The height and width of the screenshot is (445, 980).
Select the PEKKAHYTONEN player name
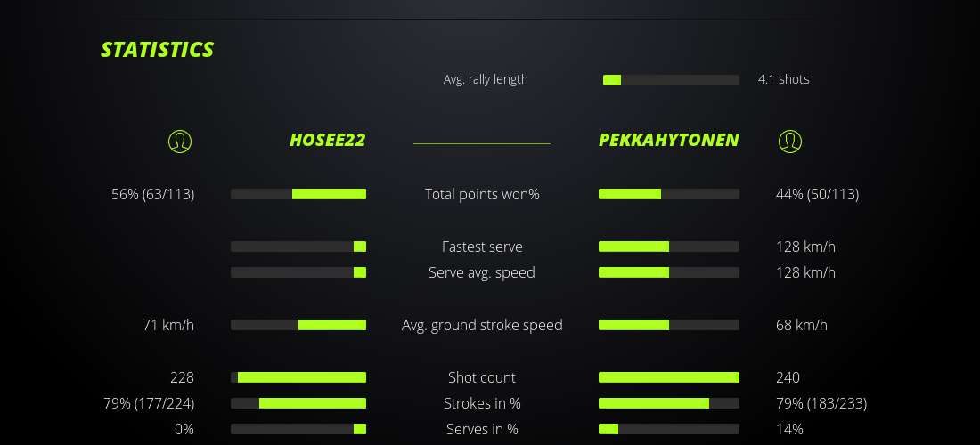click(x=668, y=140)
